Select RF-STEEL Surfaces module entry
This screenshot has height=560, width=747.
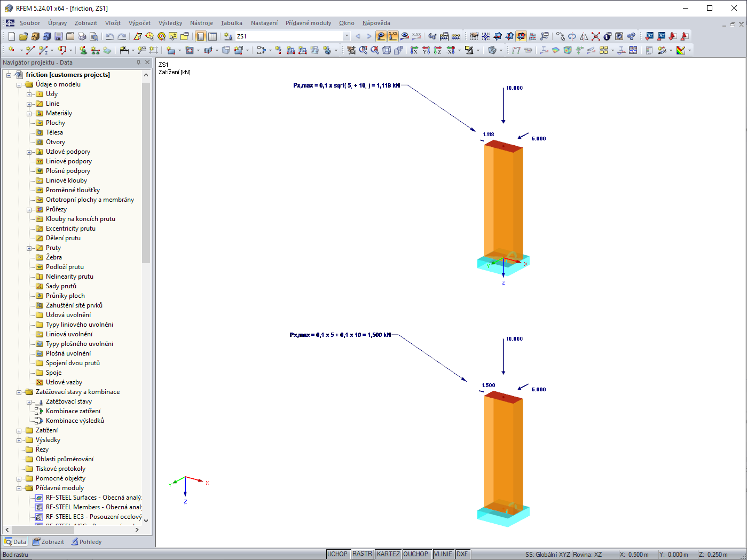click(93, 498)
